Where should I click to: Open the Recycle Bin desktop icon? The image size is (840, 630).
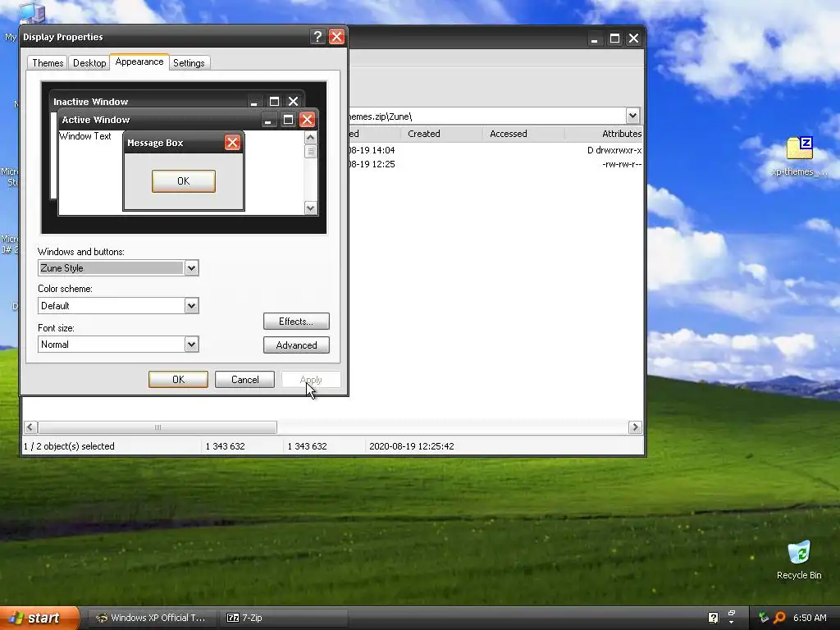pos(799,559)
